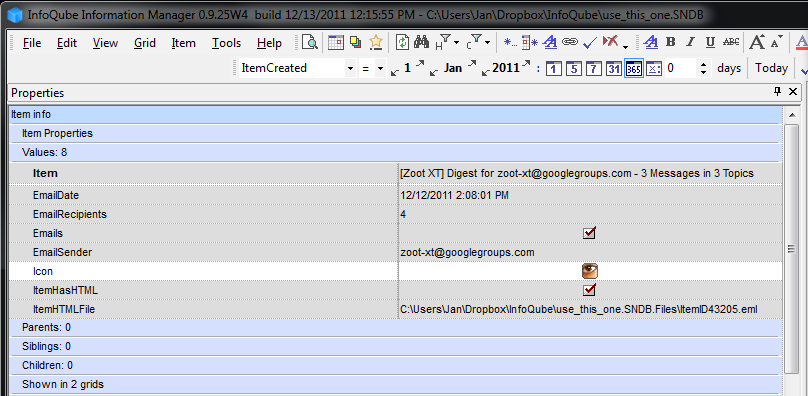Click the Icon row eye image
This screenshot has width=808, height=396.
point(590,271)
